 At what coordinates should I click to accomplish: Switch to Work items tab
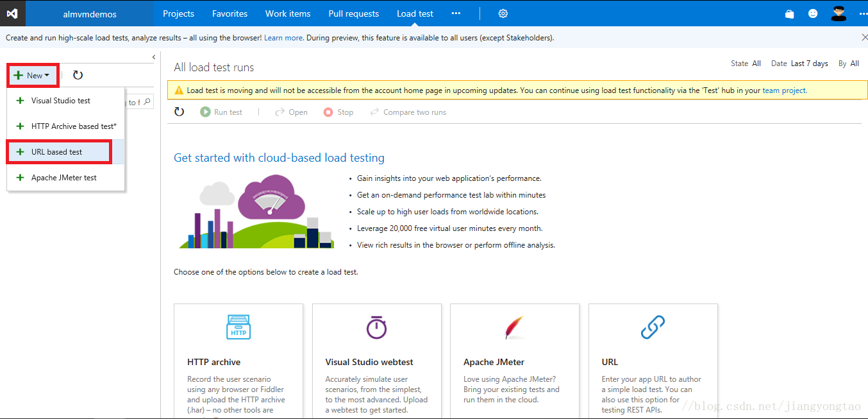click(288, 13)
